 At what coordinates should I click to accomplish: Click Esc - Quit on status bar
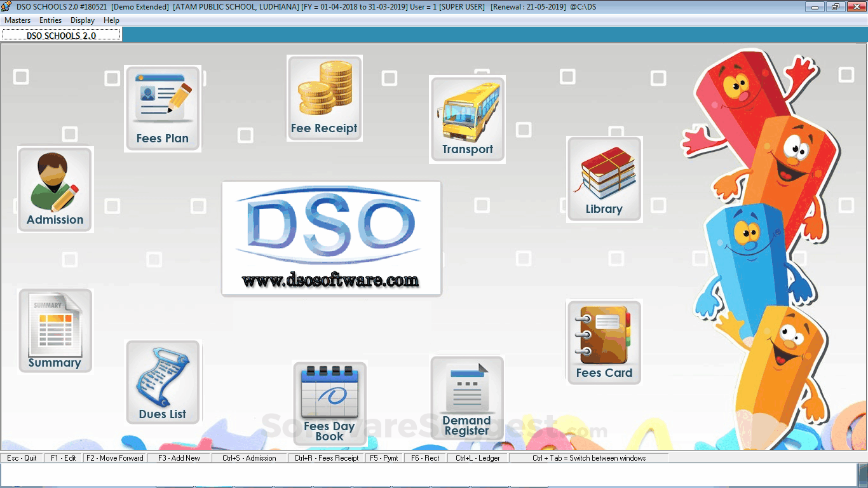coord(22,457)
